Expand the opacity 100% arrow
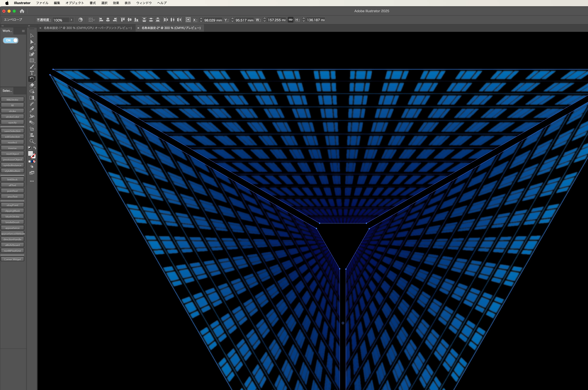The image size is (588, 390). click(x=71, y=20)
